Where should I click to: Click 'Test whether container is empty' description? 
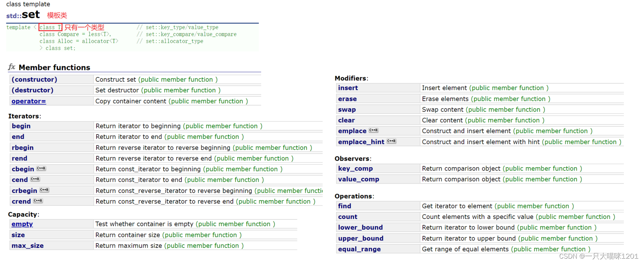tap(144, 224)
